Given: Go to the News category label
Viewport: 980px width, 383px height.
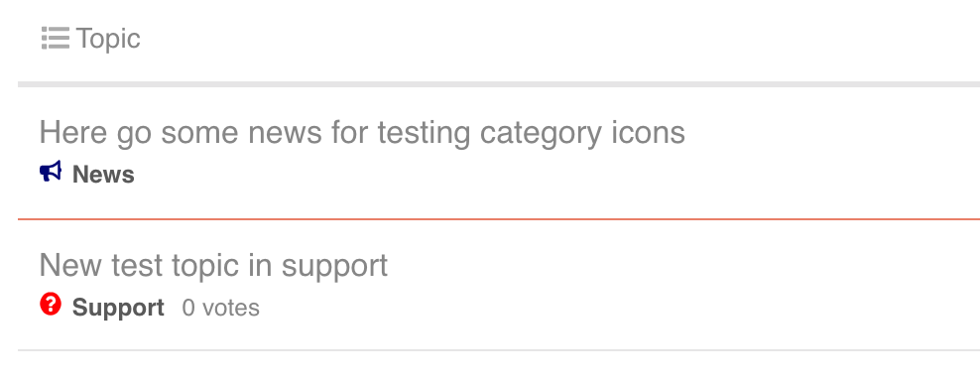Looking at the screenshot, I should pos(103,175).
